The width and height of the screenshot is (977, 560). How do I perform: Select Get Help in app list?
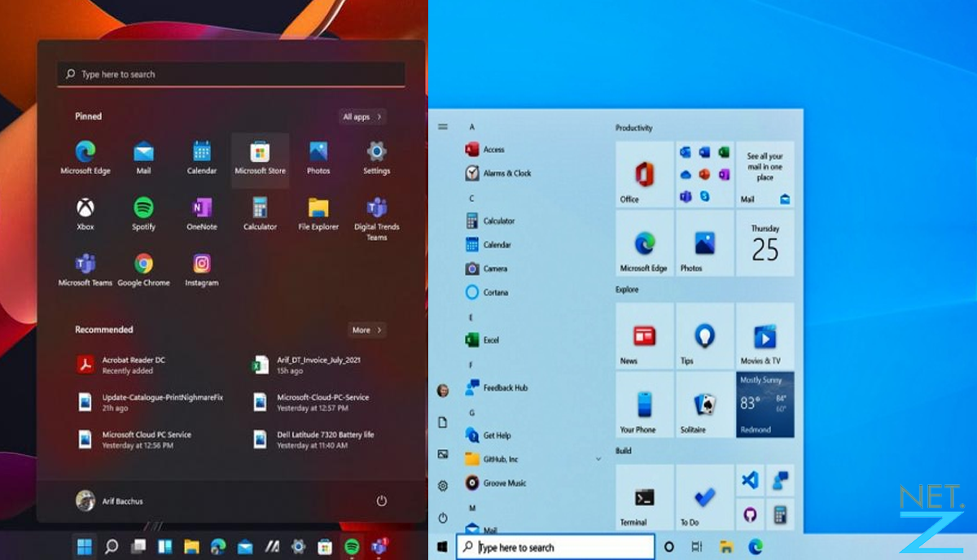(488, 435)
